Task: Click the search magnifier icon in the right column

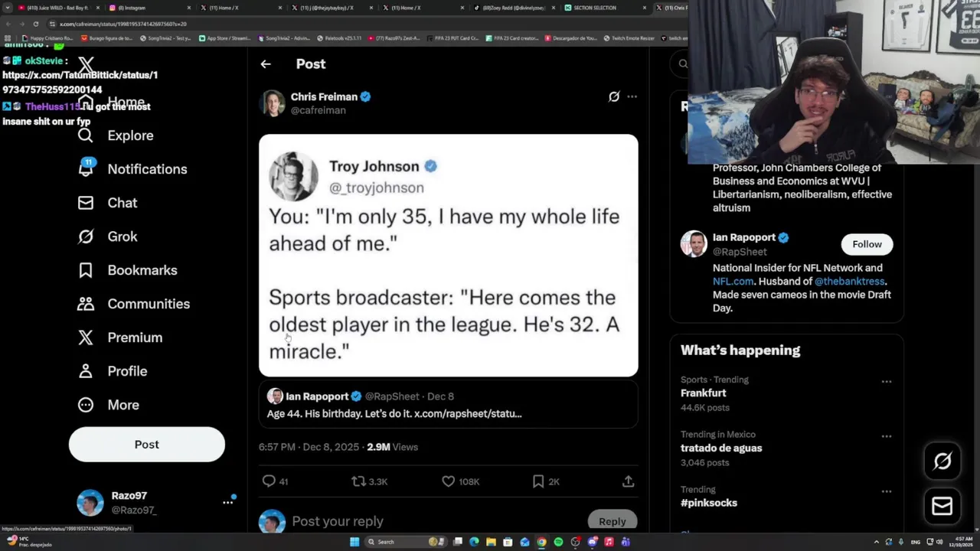Action: [x=683, y=64]
